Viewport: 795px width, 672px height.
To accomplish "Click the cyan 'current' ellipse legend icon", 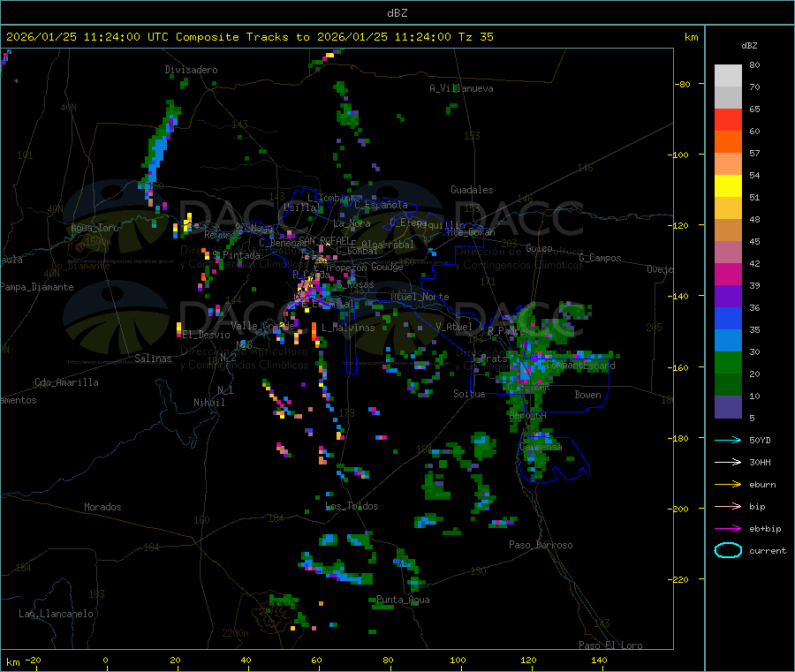I will click(x=728, y=550).
